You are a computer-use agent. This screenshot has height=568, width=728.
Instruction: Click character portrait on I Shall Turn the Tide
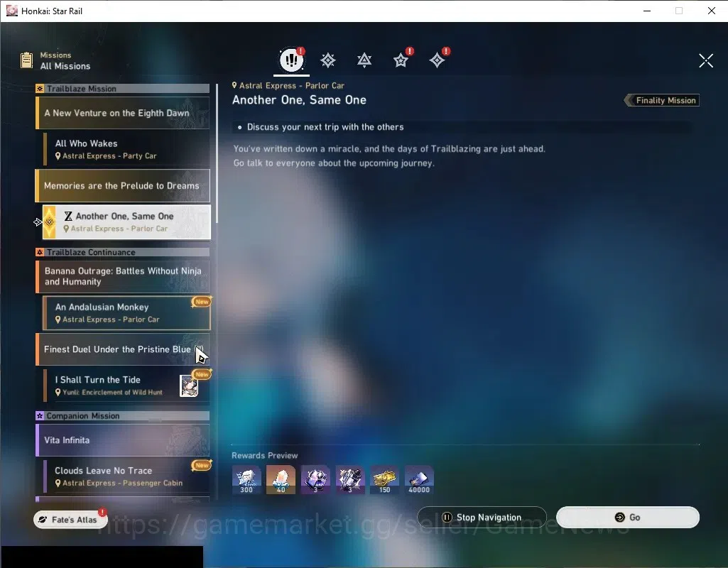coord(189,386)
